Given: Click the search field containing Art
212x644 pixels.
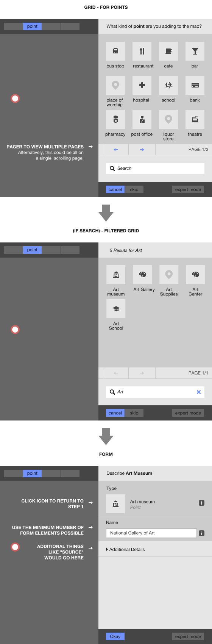Looking at the screenshot, I should point(155,392).
